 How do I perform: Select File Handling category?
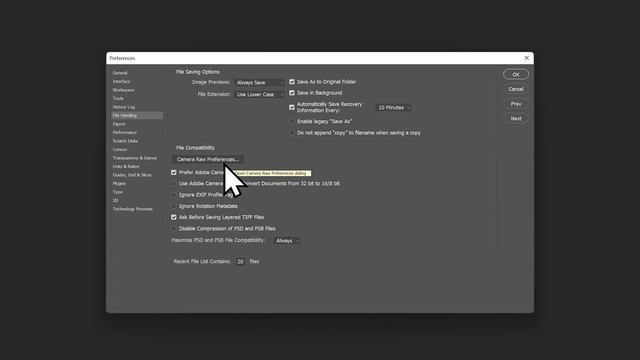(x=137, y=116)
